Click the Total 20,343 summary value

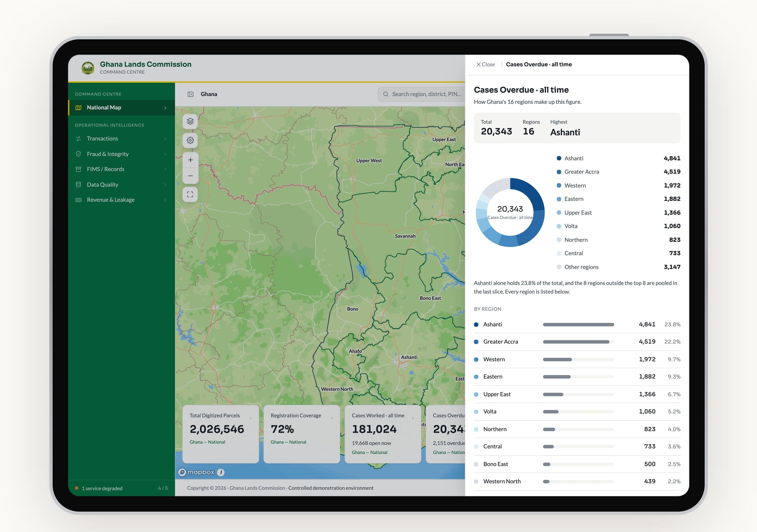click(496, 132)
